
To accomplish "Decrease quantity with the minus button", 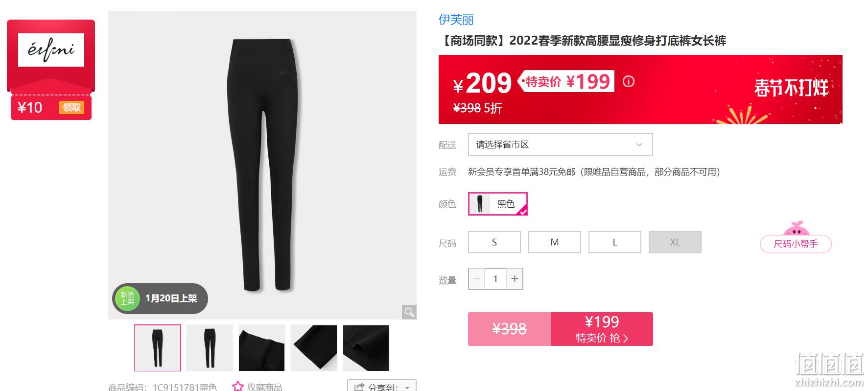I will point(476,279).
